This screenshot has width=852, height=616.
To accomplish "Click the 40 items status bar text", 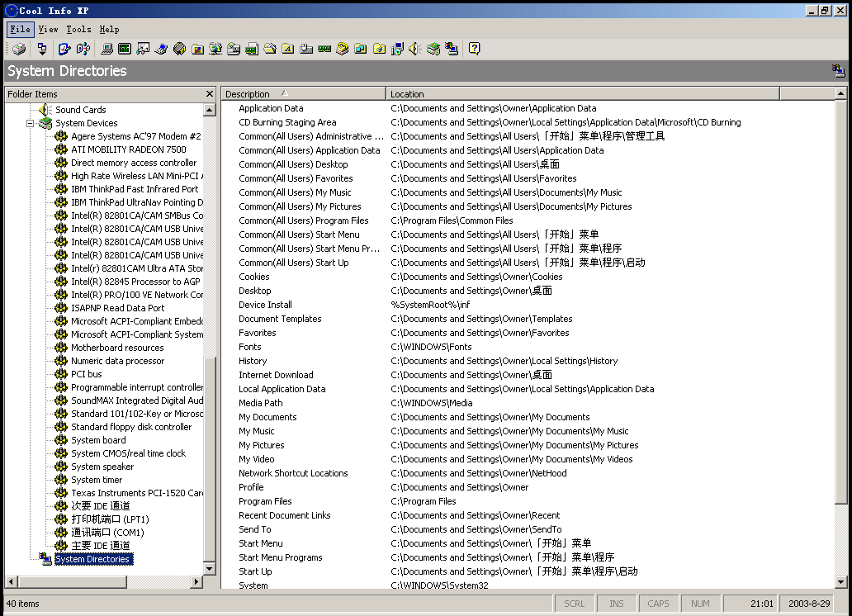I will pyautogui.click(x=23, y=604).
